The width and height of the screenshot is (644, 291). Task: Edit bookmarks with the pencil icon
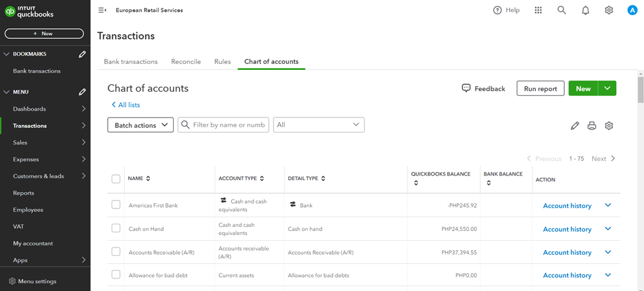[x=82, y=54]
